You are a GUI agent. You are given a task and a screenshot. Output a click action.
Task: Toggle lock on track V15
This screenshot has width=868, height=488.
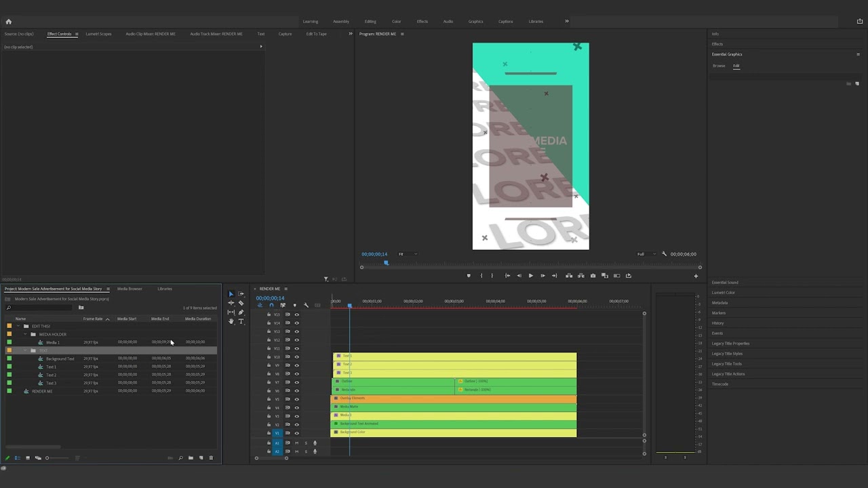[269, 314]
